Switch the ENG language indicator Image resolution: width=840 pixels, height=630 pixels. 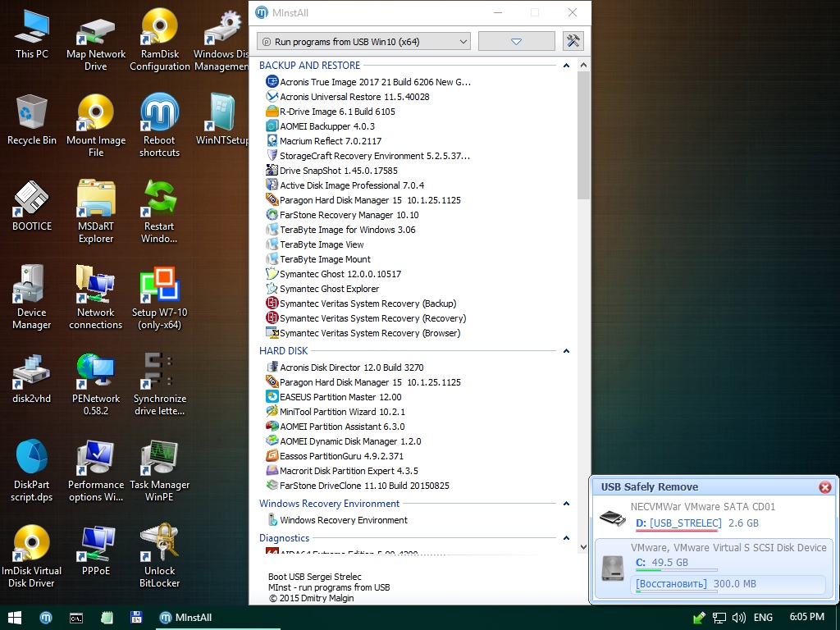763,618
